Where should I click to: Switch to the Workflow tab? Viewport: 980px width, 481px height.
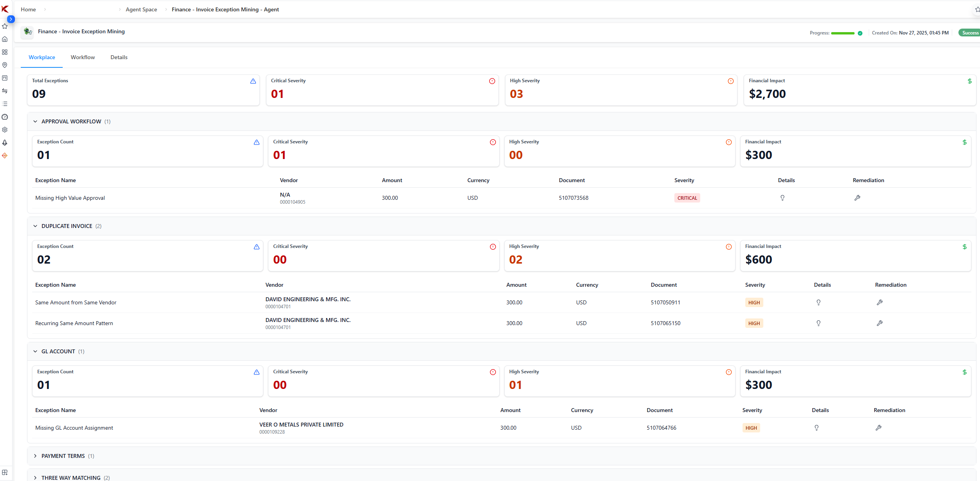point(83,57)
